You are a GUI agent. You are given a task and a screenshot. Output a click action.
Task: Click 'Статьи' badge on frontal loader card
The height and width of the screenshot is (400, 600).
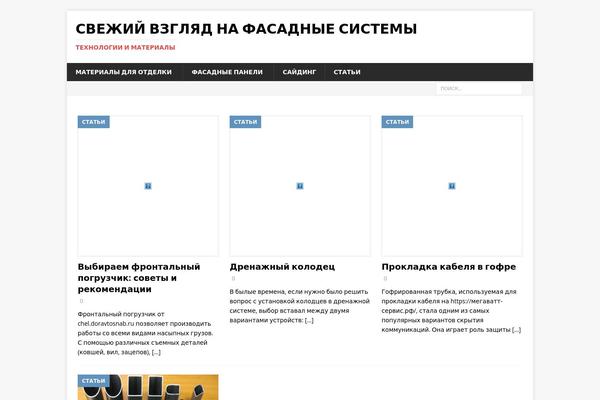93,122
